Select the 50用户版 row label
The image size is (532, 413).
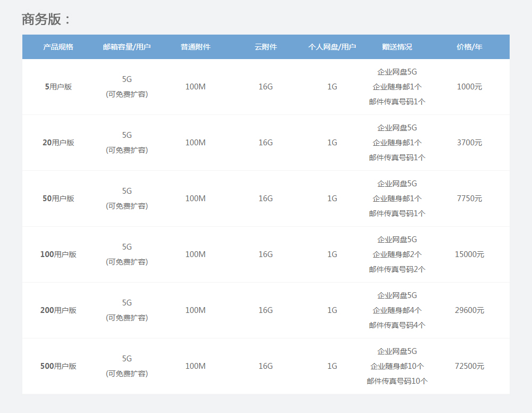click(59, 199)
